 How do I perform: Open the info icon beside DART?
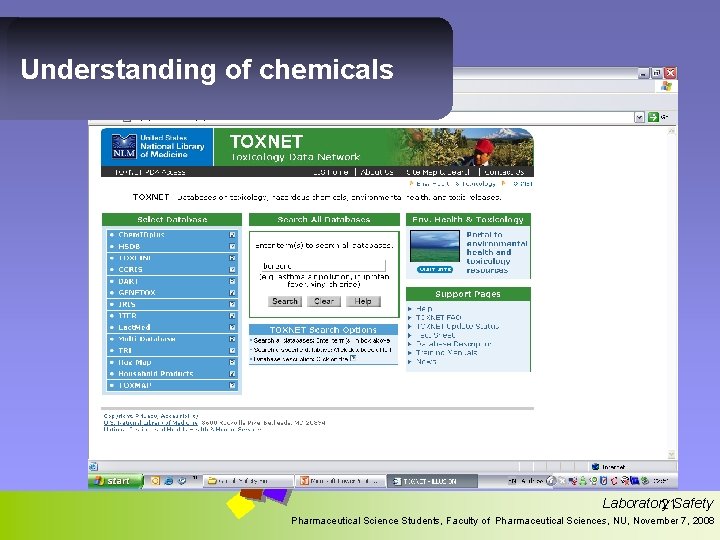(x=232, y=281)
